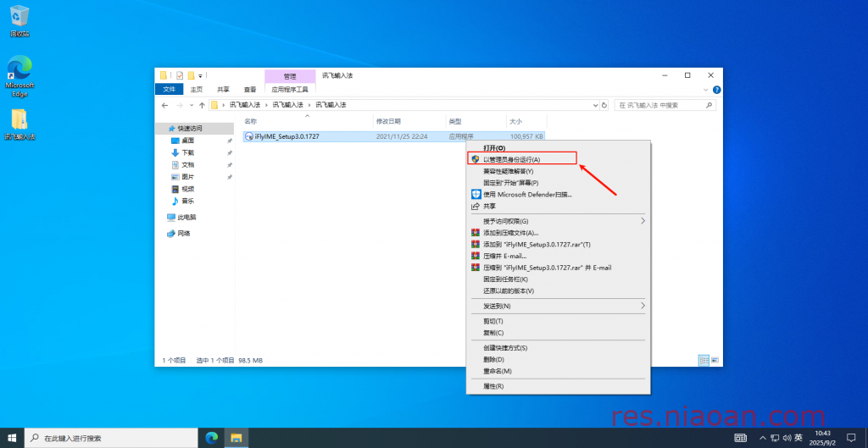This screenshot has height=448, width=868.
Task: Click the volume tray icon
Action: [787, 438]
